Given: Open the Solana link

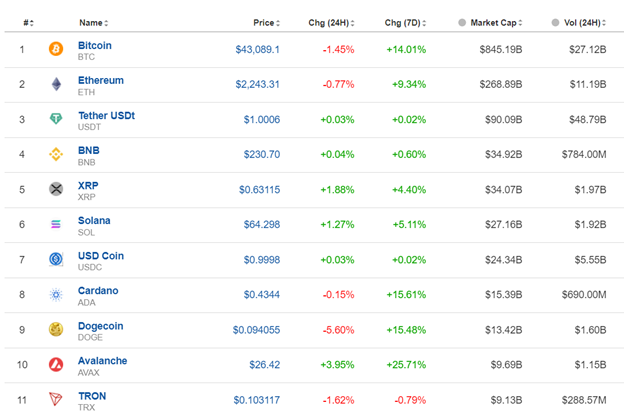Looking at the screenshot, I should pyautogui.click(x=94, y=220).
